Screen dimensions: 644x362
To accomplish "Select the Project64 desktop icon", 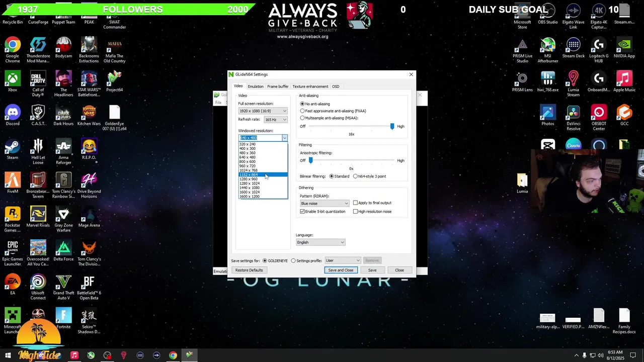I will point(114,81).
